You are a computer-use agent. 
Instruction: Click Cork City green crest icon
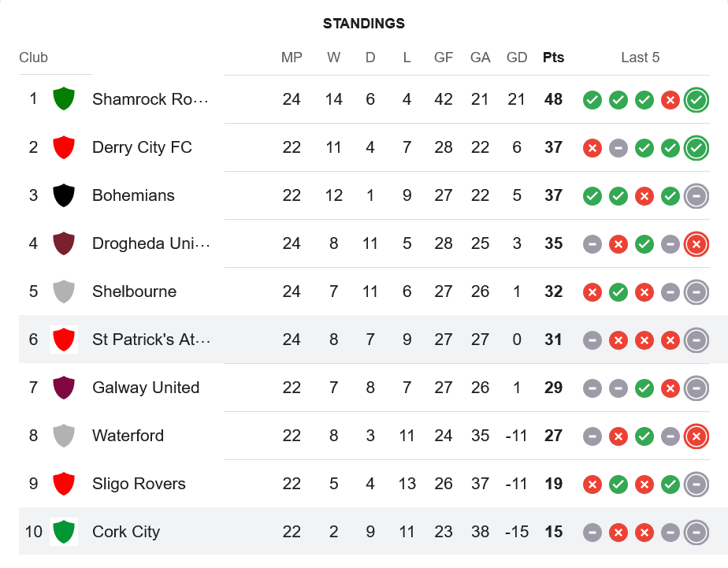[63, 532]
